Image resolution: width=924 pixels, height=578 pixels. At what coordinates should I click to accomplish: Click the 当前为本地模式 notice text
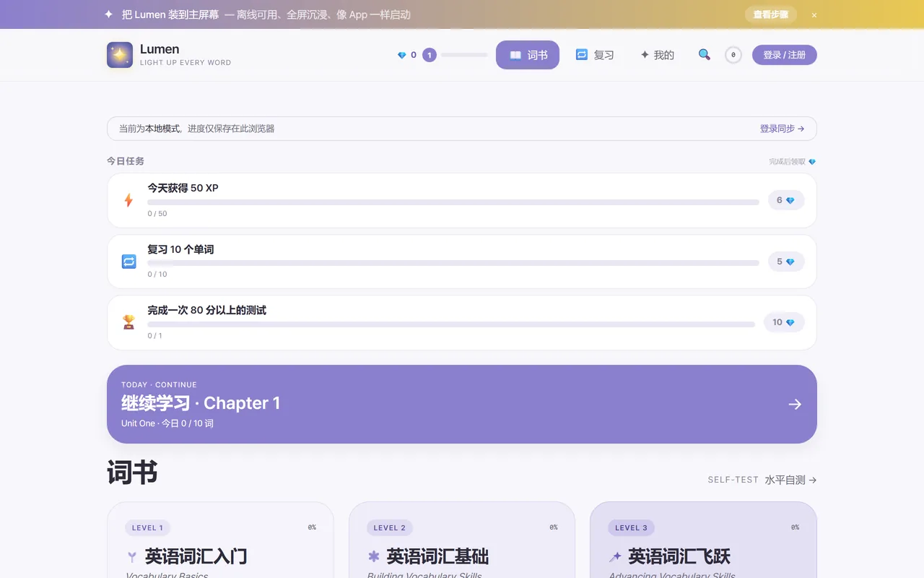coord(196,129)
